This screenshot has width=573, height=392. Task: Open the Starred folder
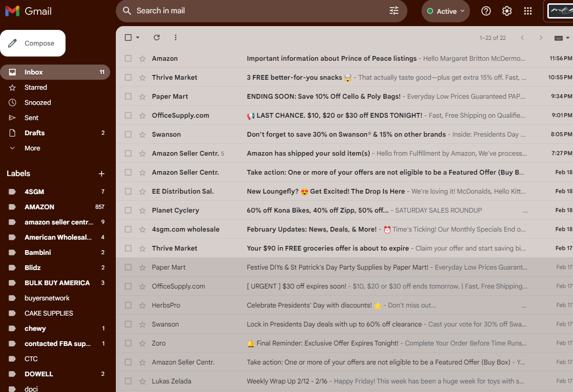click(55, 87)
